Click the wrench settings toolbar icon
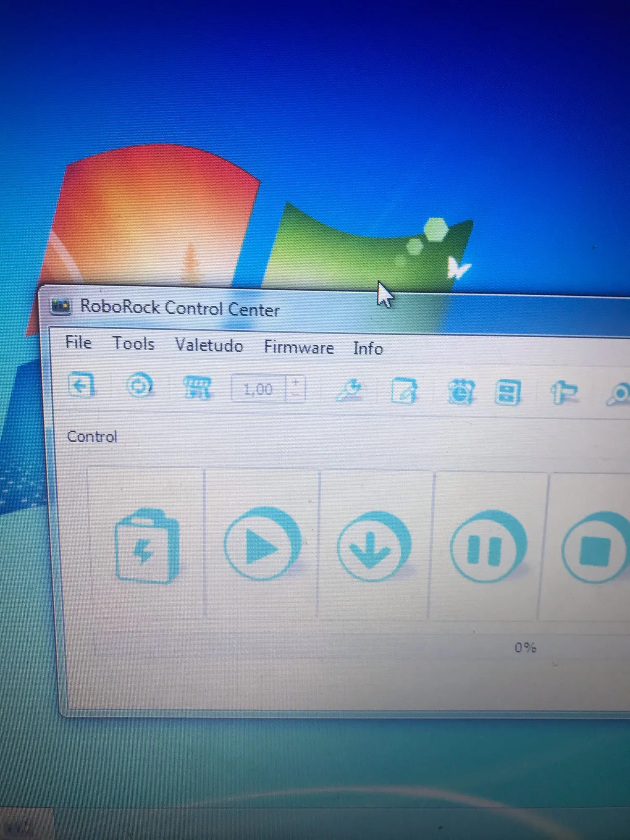This screenshot has width=630, height=840. pyautogui.click(x=349, y=391)
